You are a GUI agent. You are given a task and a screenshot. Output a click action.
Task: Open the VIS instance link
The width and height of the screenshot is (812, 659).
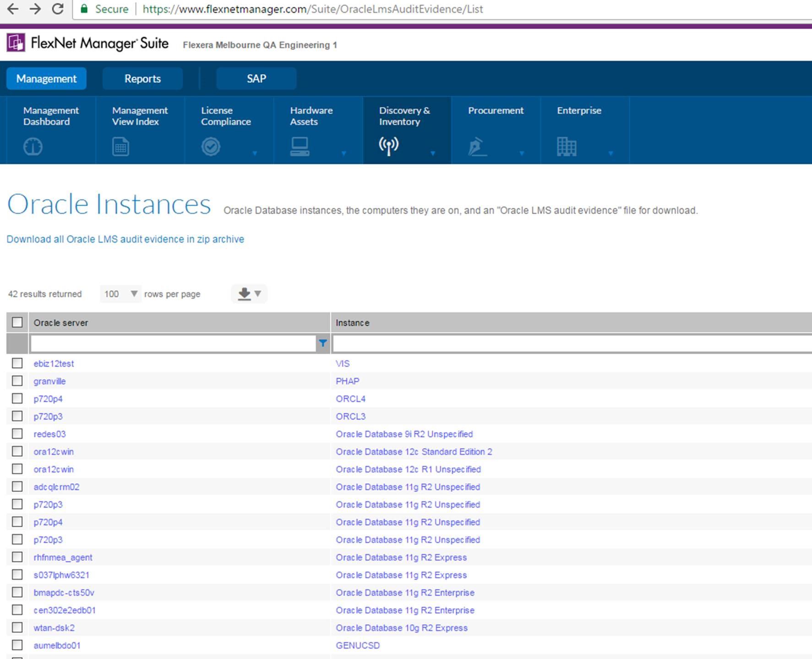(x=343, y=363)
